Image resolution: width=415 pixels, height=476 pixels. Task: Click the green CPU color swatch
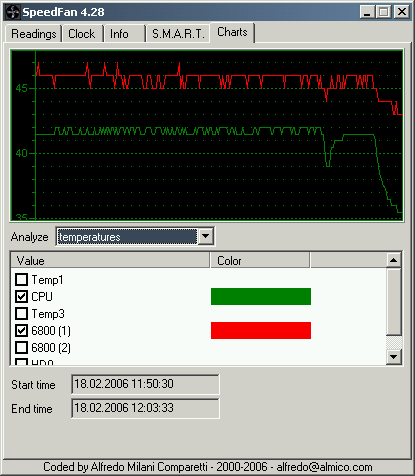[261, 296]
